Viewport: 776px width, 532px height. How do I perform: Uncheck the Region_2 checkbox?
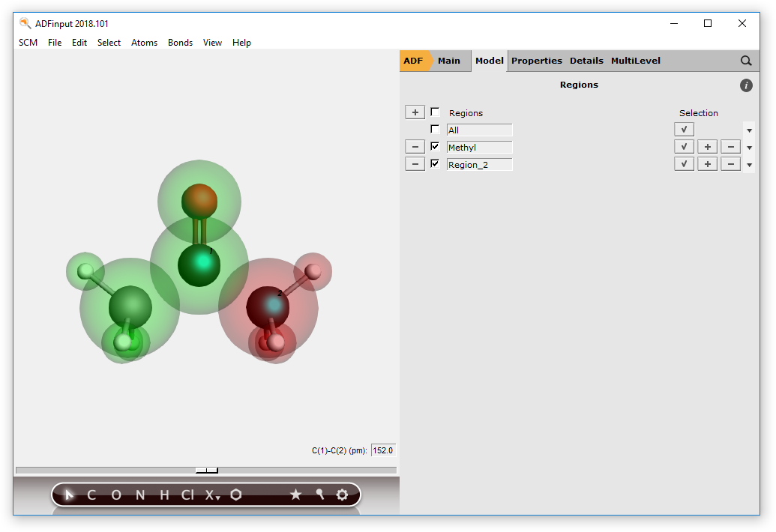435,163
